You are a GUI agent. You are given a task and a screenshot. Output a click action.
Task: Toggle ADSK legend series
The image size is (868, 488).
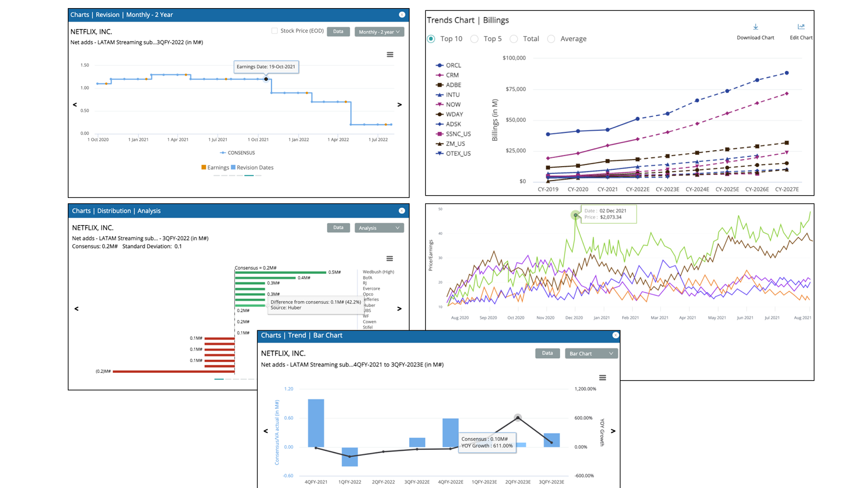click(448, 124)
